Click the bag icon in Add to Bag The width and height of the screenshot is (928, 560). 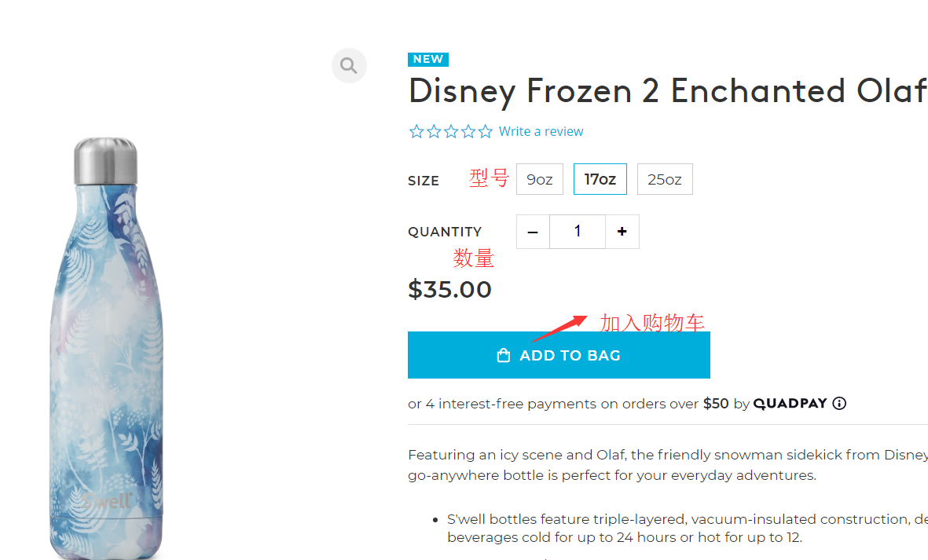(x=504, y=356)
